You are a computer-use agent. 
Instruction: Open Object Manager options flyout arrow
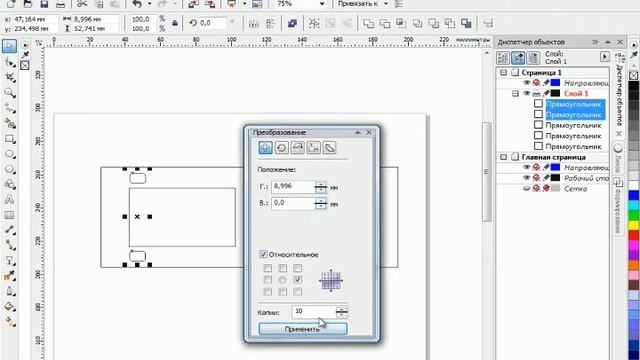[604, 57]
